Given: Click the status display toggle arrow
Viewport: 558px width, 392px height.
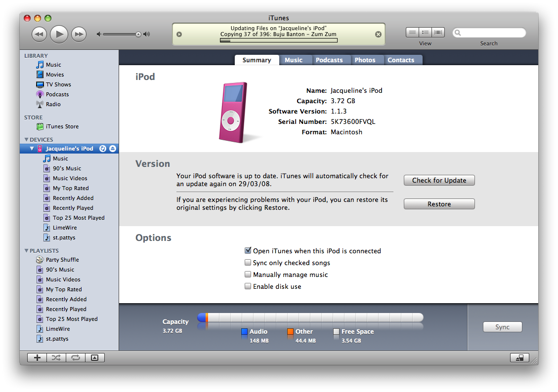Looking at the screenshot, I should coord(179,35).
